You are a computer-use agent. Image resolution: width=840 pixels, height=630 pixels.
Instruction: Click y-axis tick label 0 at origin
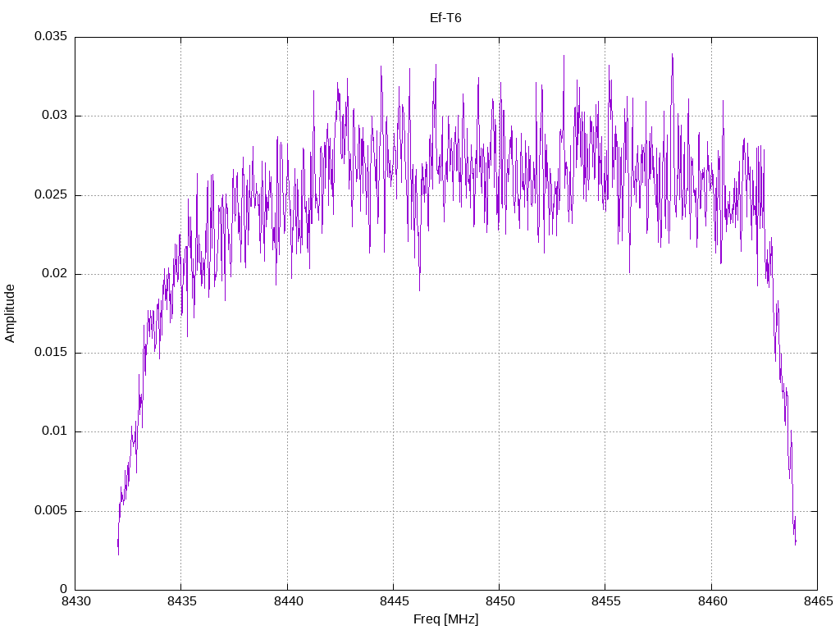point(64,589)
